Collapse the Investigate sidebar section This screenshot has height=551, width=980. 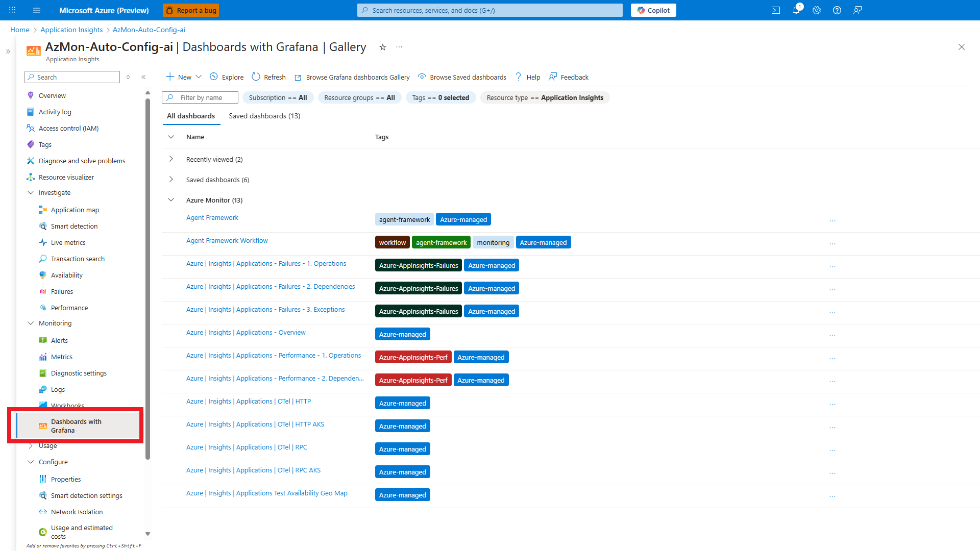click(x=31, y=192)
